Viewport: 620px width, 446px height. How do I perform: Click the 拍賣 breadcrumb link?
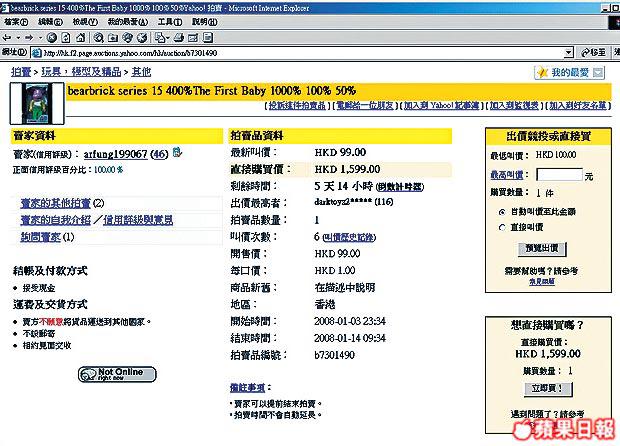[x=21, y=72]
